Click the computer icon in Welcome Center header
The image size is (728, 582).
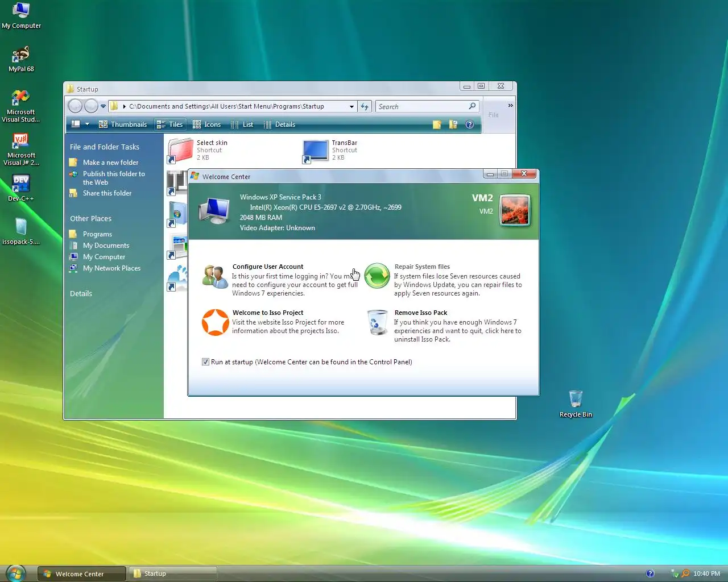pyautogui.click(x=214, y=210)
